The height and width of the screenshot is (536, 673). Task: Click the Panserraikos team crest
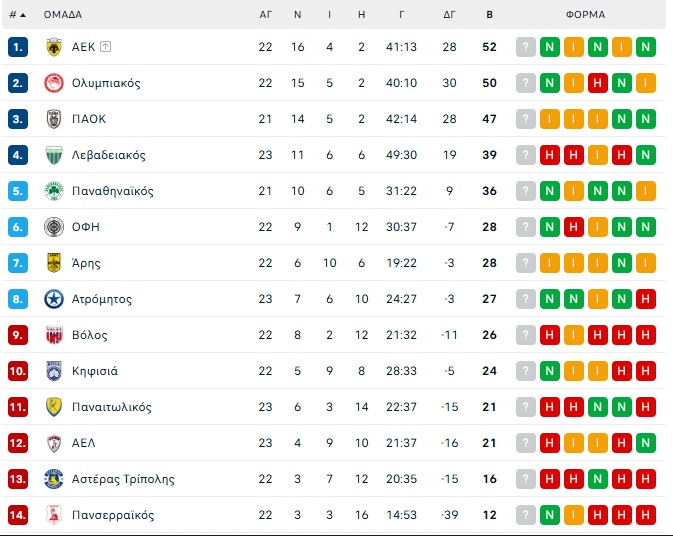pyautogui.click(x=54, y=515)
